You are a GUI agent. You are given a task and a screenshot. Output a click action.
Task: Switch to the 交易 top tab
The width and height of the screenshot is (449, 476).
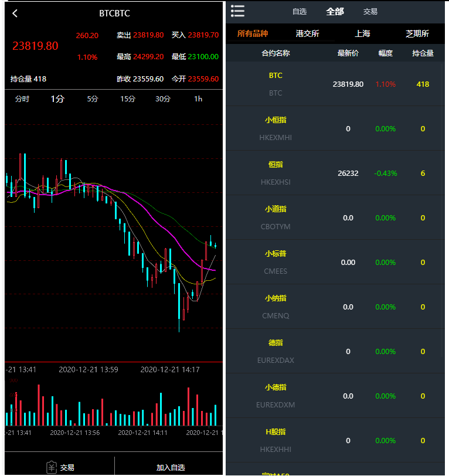click(x=370, y=12)
